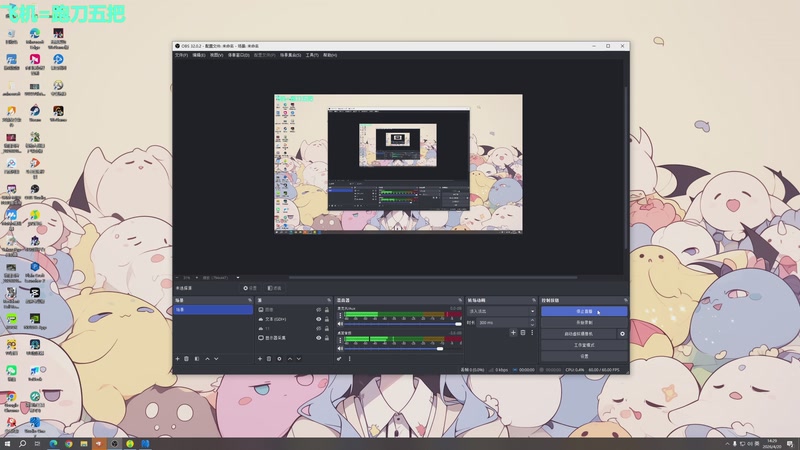
Task: Adjust the Desktop Audio volume slider
Action: point(403,348)
